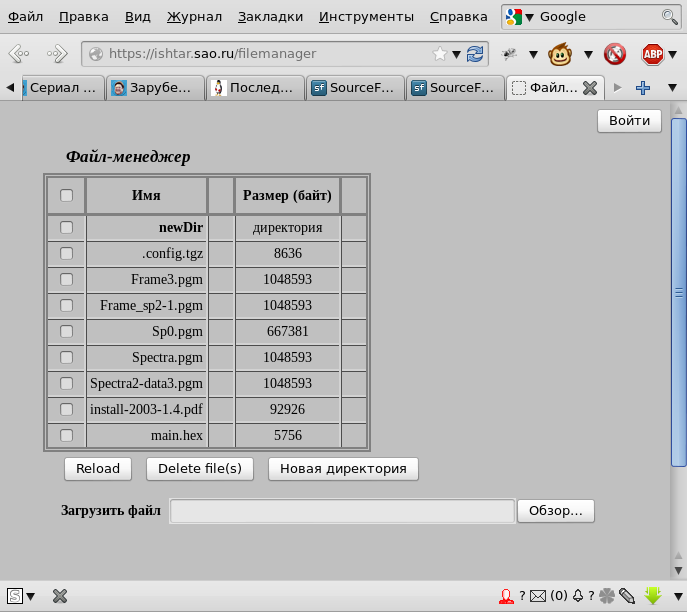Click the magnifier search icon

point(669,17)
